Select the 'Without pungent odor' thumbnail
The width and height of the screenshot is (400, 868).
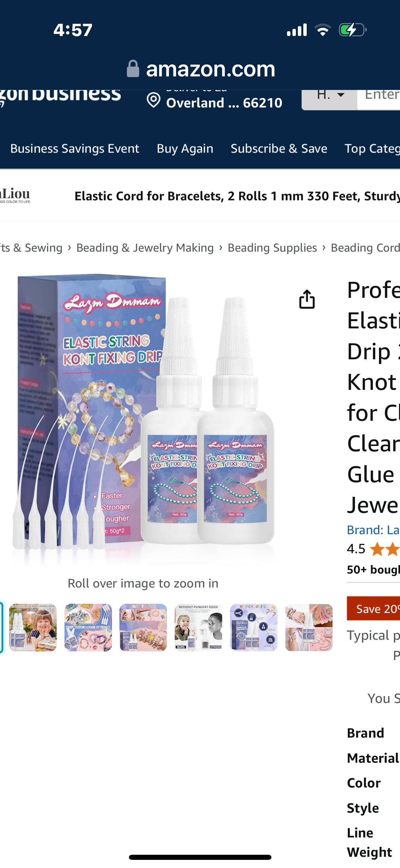198,627
